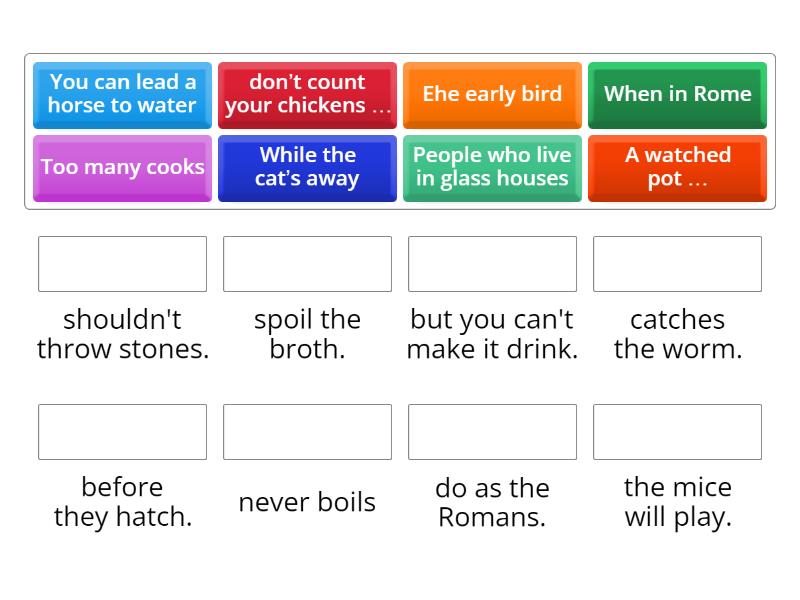Select the 'People who live in glass houses' tile

tap(492, 168)
